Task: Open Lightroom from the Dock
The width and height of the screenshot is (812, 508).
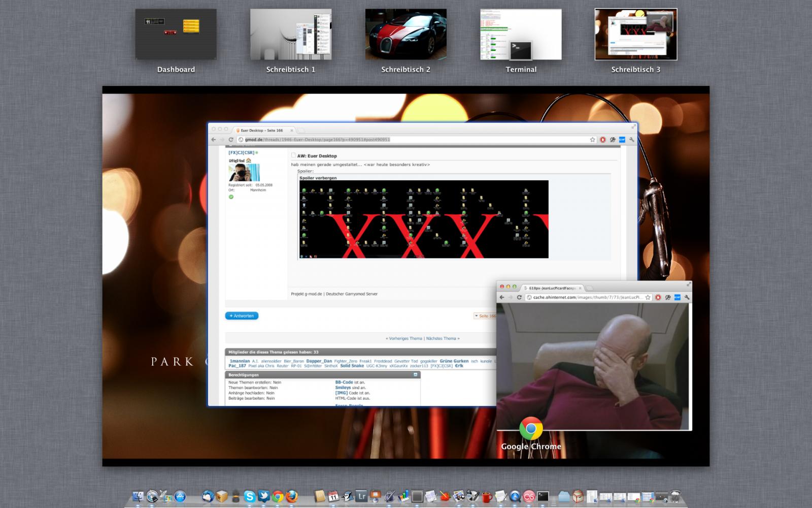Action: (x=361, y=496)
